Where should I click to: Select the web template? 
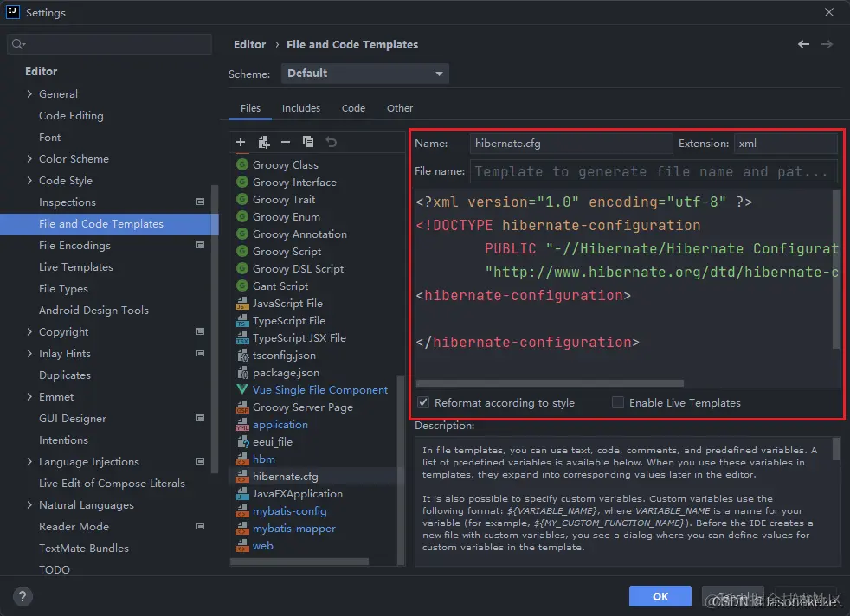pyautogui.click(x=263, y=546)
